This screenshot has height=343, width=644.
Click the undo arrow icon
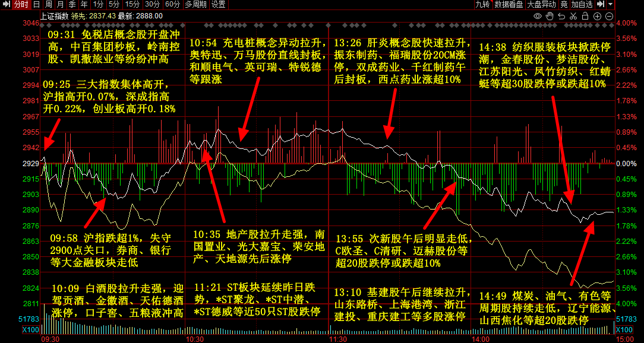click(562, 17)
